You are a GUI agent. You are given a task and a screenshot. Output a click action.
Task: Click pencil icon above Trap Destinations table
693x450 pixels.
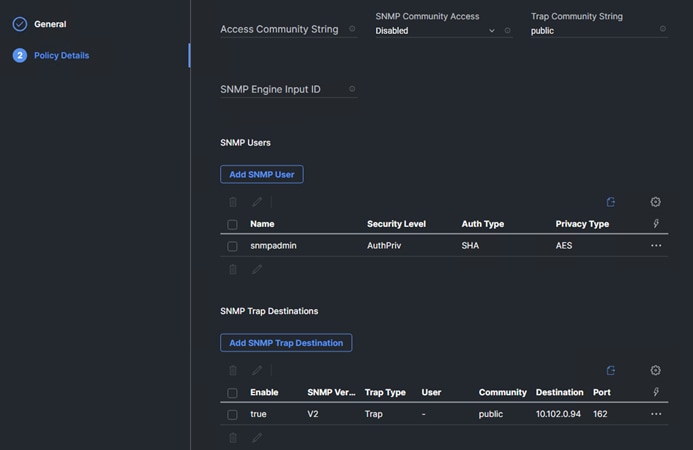257,370
